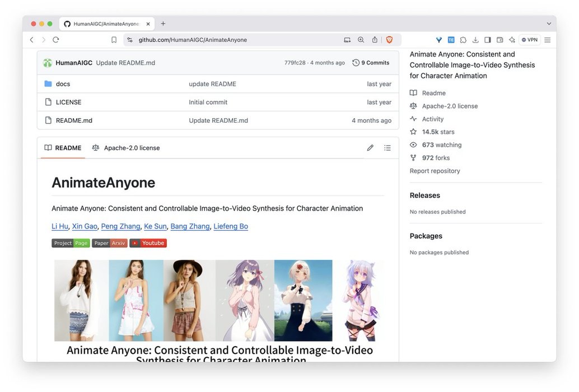
Task: Expand the tab list chevron
Action: [x=549, y=24]
